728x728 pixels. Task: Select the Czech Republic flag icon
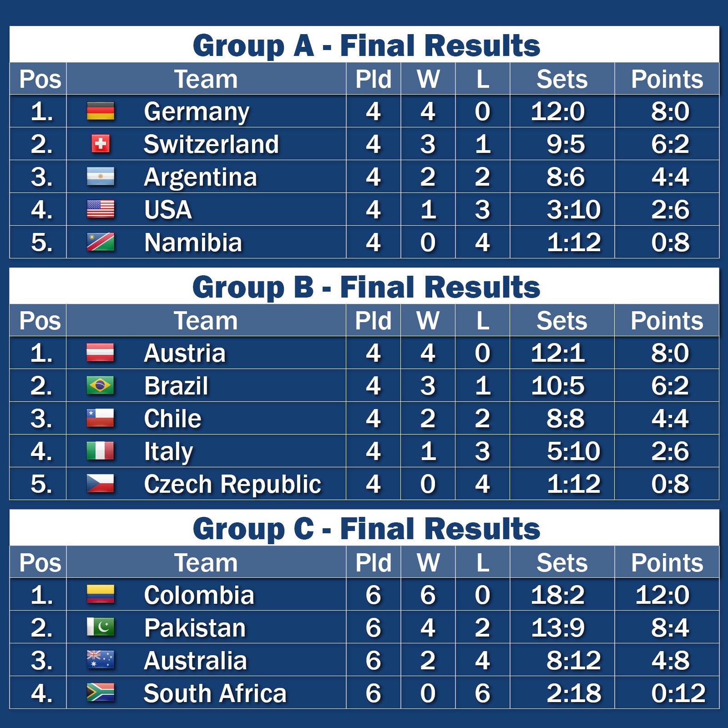pyautogui.click(x=101, y=484)
